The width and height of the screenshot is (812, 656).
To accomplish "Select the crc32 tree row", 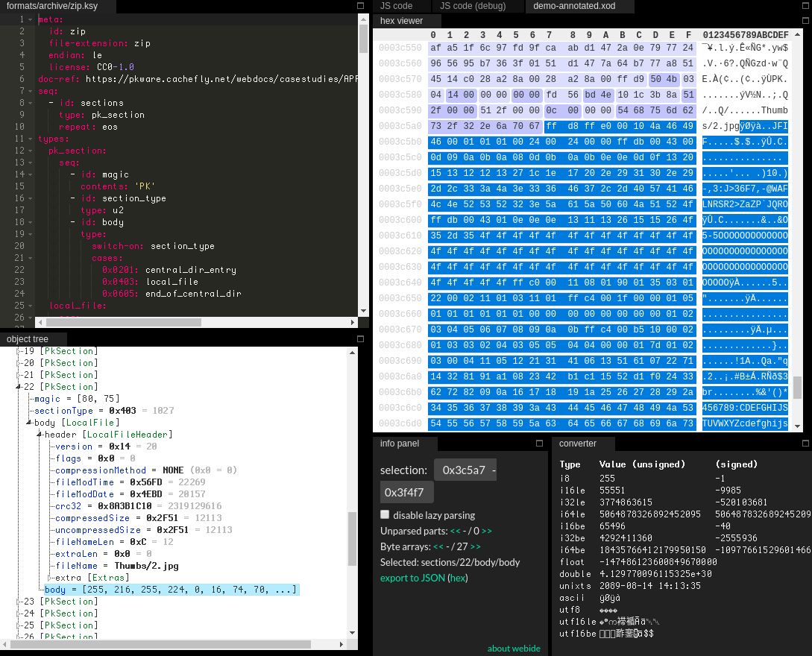I will (x=138, y=506).
